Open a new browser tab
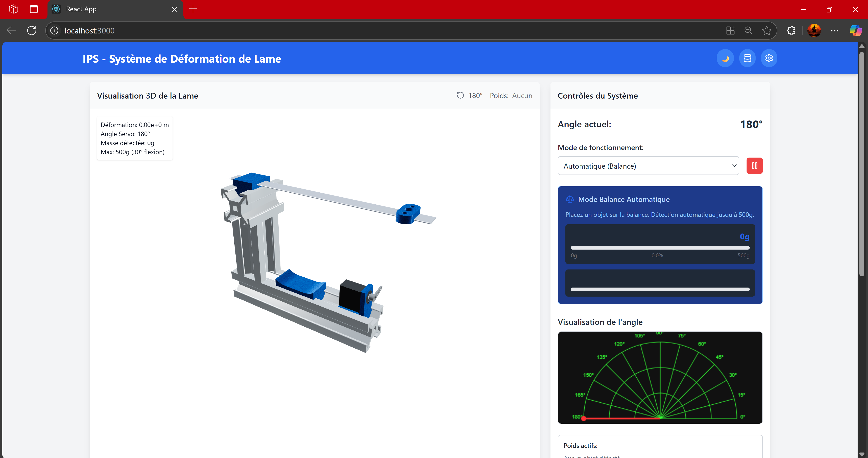 pyautogui.click(x=193, y=9)
